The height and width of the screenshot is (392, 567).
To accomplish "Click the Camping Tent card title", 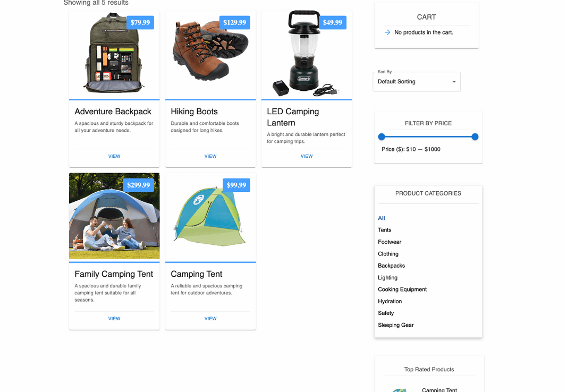I will point(197,274).
